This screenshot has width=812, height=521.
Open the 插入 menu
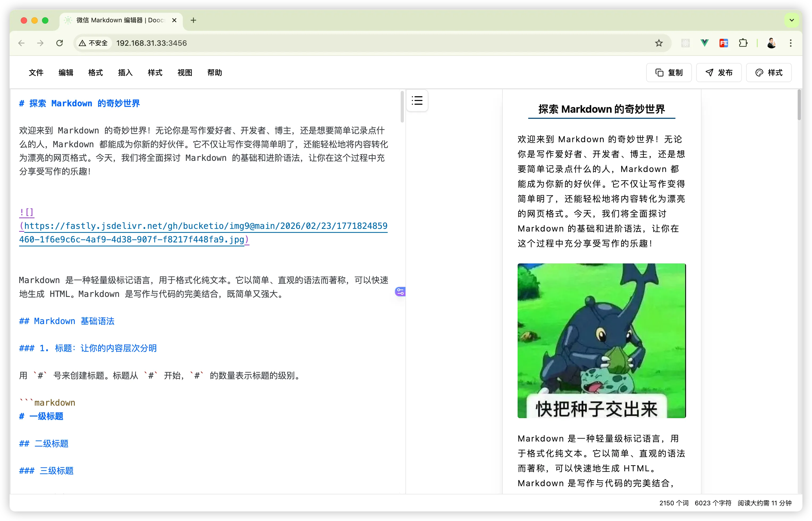125,73
